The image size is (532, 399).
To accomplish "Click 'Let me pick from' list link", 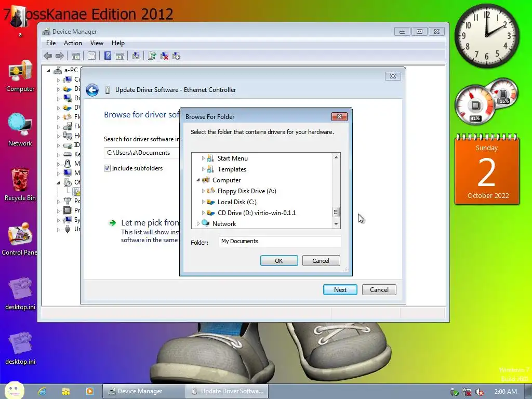I will pos(150,222).
